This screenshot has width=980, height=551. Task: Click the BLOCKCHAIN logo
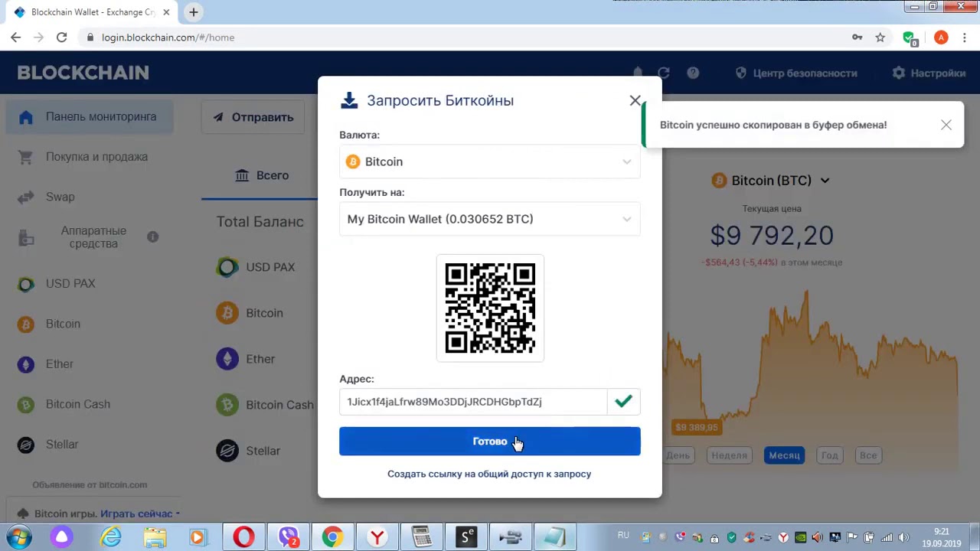(83, 73)
